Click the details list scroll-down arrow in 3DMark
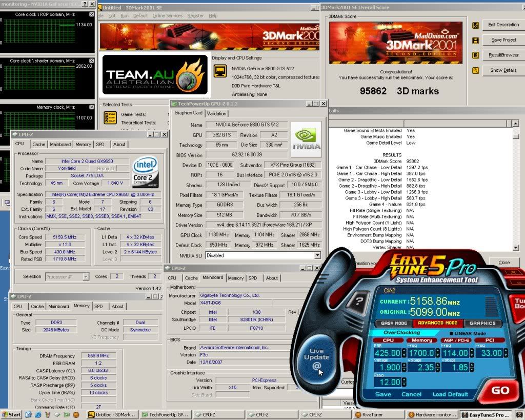Image resolution: width=525 pixels, height=420 pixels. point(516,248)
